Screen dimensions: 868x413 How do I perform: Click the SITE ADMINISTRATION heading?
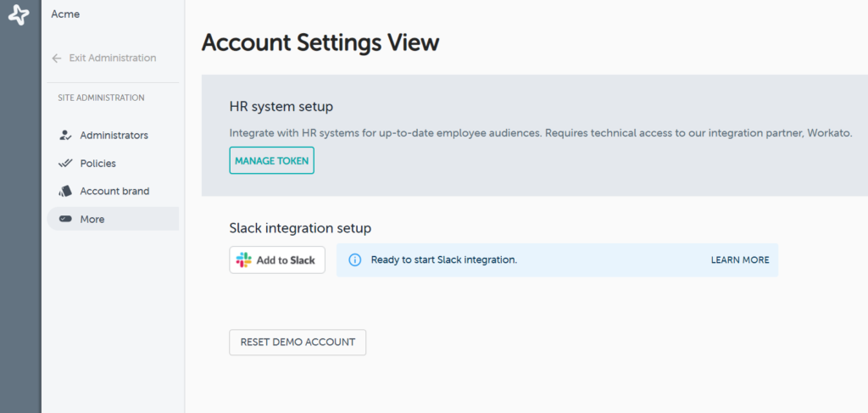(x=102, y=98)
